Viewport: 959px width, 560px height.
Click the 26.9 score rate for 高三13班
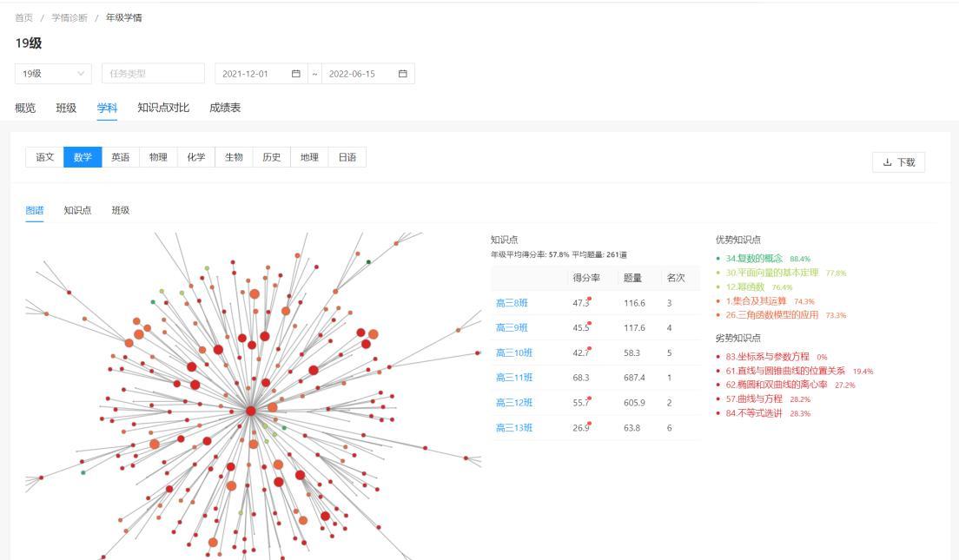[x=581, y=428]
